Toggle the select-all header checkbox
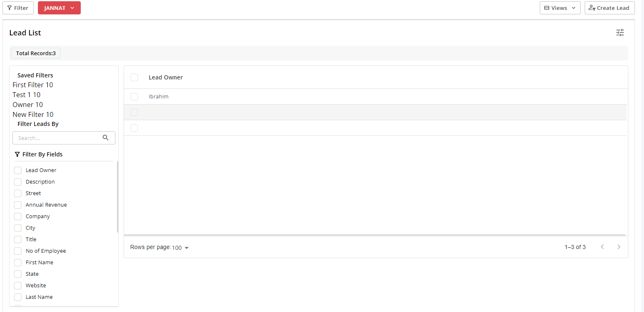 (134, 77)
